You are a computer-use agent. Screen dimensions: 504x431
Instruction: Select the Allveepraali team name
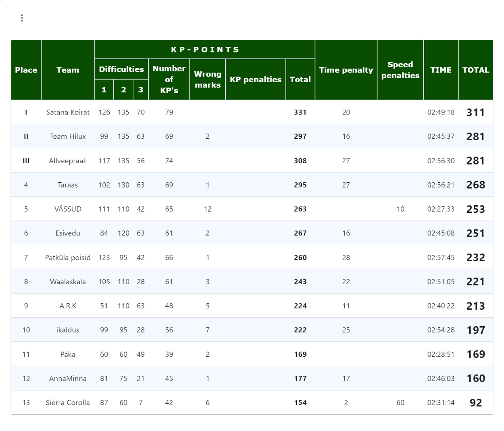coord(68,160)
